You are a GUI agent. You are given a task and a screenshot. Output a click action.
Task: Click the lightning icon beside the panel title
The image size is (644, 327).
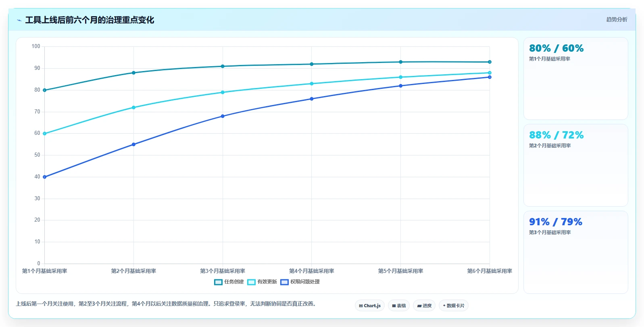(19, 20)
